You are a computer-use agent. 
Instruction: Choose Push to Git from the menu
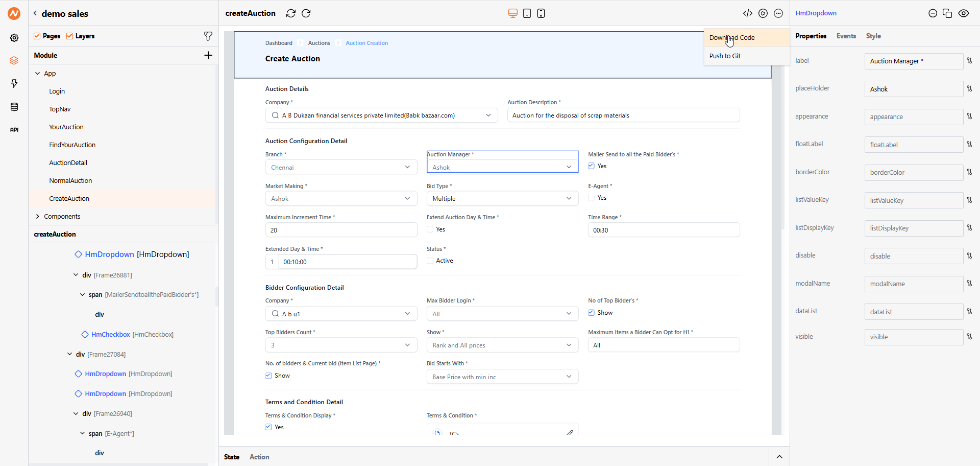725,56
